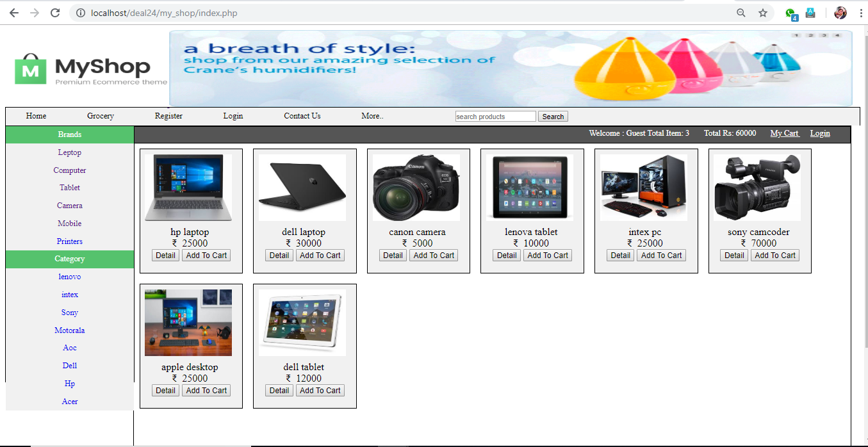Open Login in the navigation bar
The image size is (868, 447).
[233, 116]
